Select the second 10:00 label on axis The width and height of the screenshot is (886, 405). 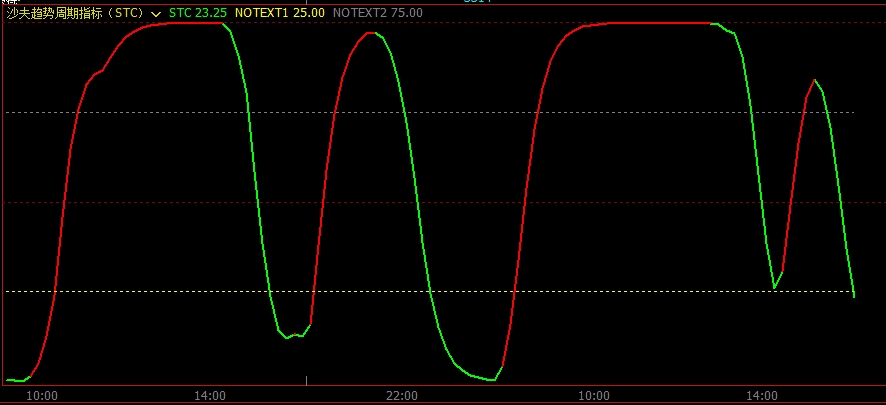pyautogui.click(x=594, y=395)
